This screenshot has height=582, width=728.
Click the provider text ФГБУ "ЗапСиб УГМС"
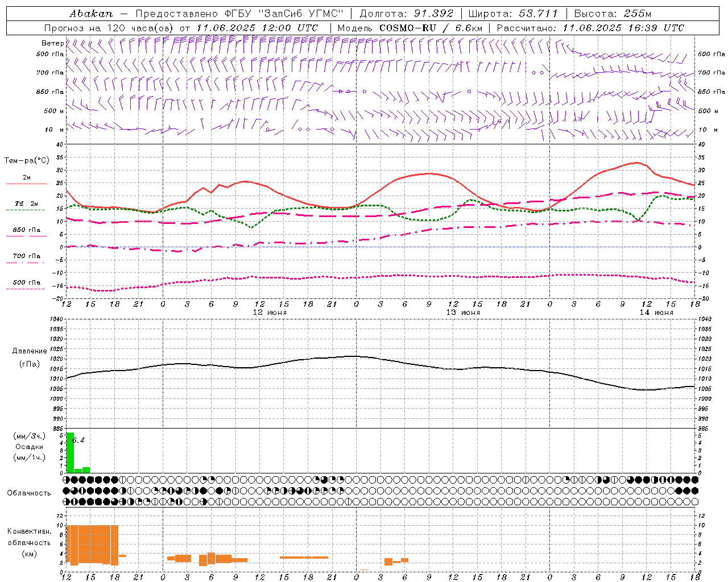click(284, 14)
